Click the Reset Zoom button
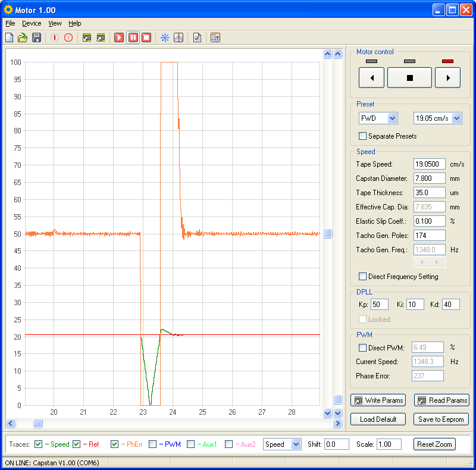This screenshot has width=476, height=470. point(434,444)
